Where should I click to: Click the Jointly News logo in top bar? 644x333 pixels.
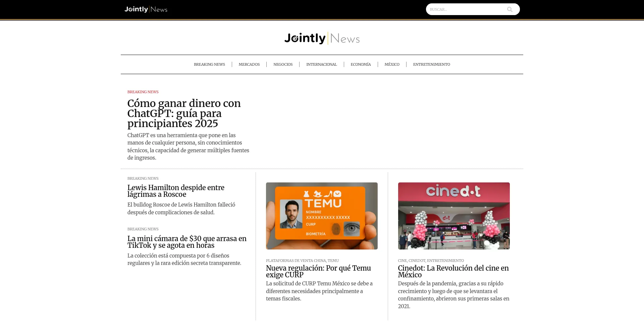pos(146,9)
